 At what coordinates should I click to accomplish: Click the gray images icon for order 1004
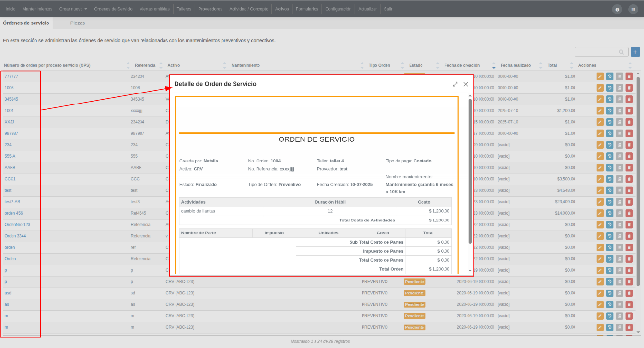coord(619,110)
